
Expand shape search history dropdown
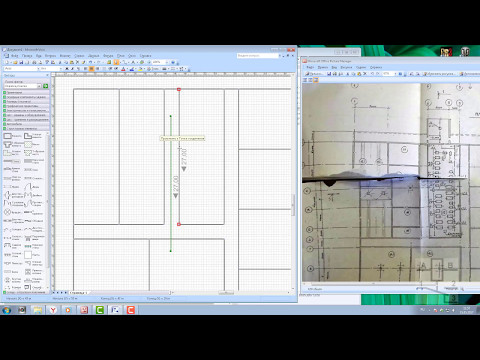coord(39,86)
